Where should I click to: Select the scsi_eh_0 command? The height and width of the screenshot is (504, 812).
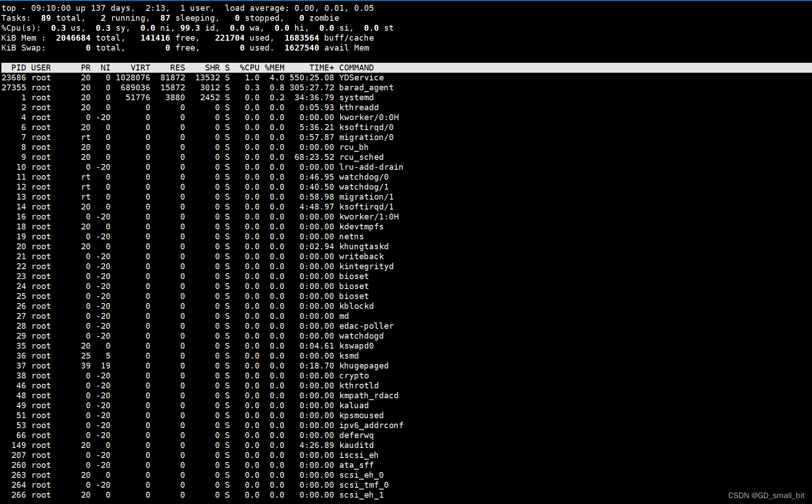point(361,475)
